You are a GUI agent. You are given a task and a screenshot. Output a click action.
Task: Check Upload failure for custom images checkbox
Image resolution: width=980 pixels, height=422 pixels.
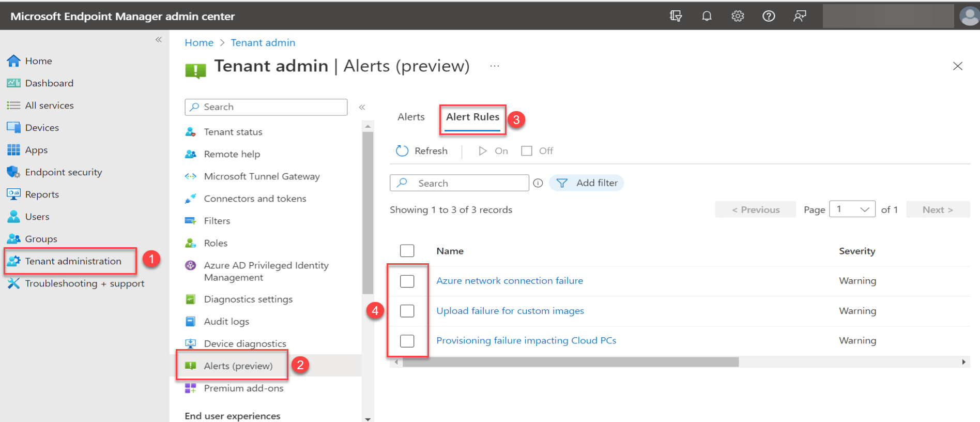(x=407, y=311)
